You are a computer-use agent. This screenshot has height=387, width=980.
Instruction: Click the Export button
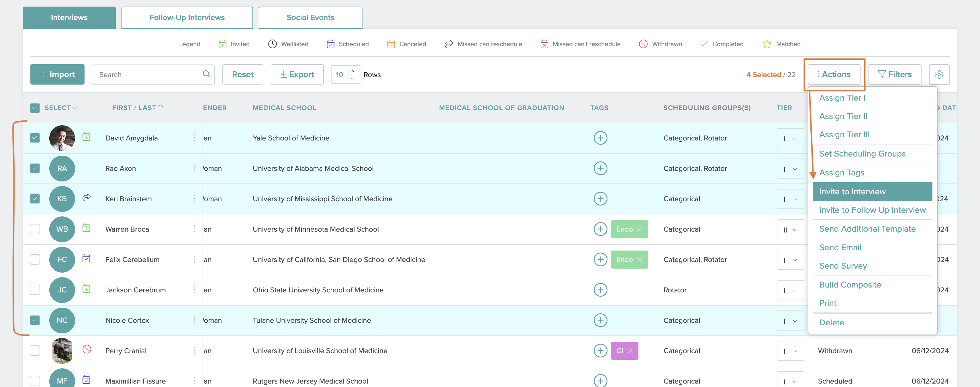pos(297,74)
